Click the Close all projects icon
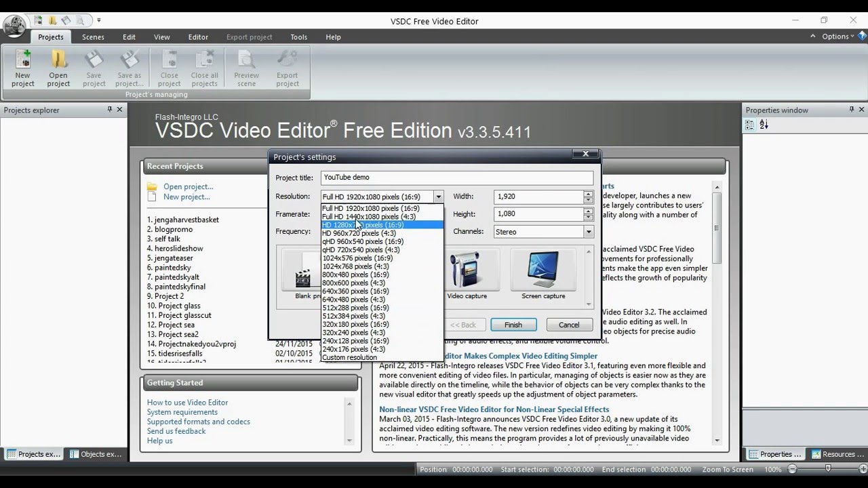The image size is (868, 488). click(204, 68)
